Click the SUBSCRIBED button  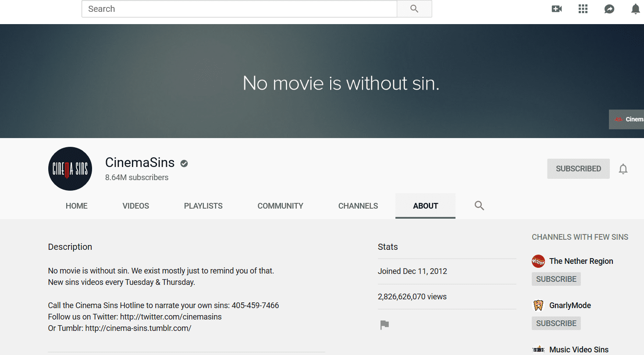[579, 169]
